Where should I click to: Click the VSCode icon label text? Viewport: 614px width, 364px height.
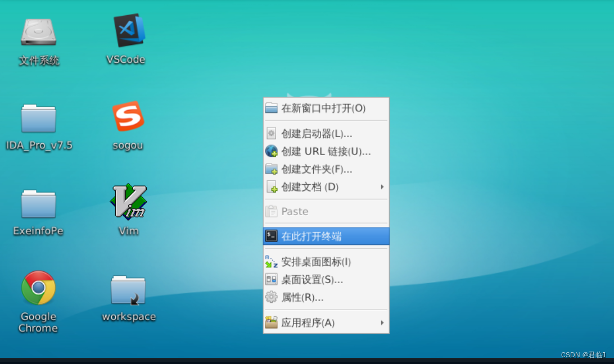[126, 60]
